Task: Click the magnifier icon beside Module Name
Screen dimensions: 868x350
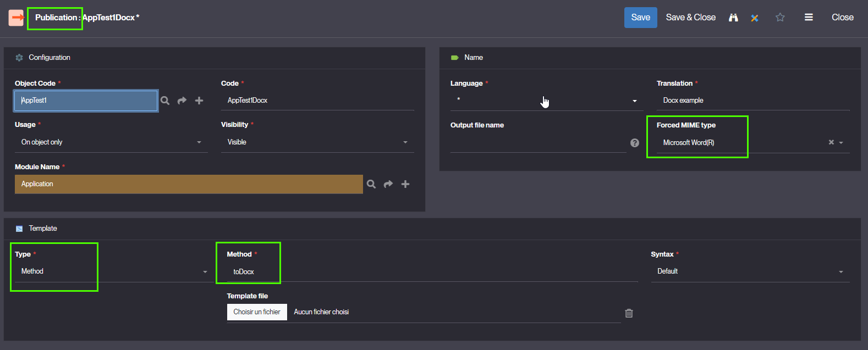Action: [x=371, y=184]
